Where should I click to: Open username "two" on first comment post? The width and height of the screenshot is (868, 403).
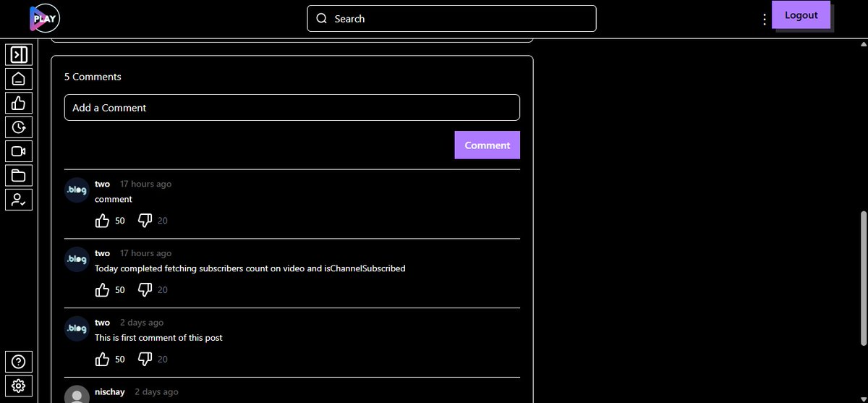(x=102, y=323)
